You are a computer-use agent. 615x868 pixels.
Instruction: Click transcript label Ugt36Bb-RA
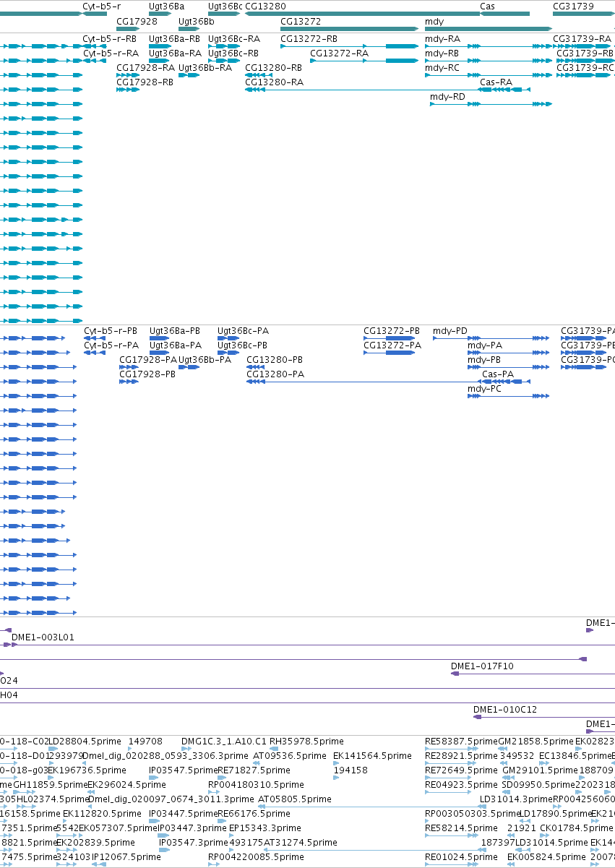pos(205,67)
